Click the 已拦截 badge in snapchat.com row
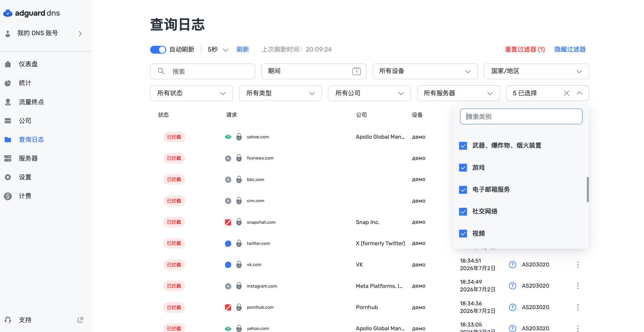The width and height of the screenshot is (644, 332). [174, 222]
